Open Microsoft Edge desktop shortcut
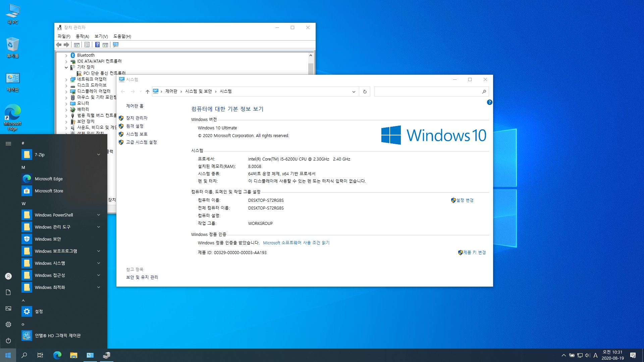644x362 pixels. (13, 117)
